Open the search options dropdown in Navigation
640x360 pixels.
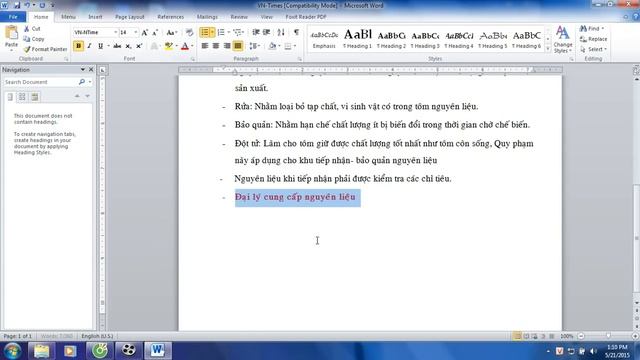pos(90,82)
